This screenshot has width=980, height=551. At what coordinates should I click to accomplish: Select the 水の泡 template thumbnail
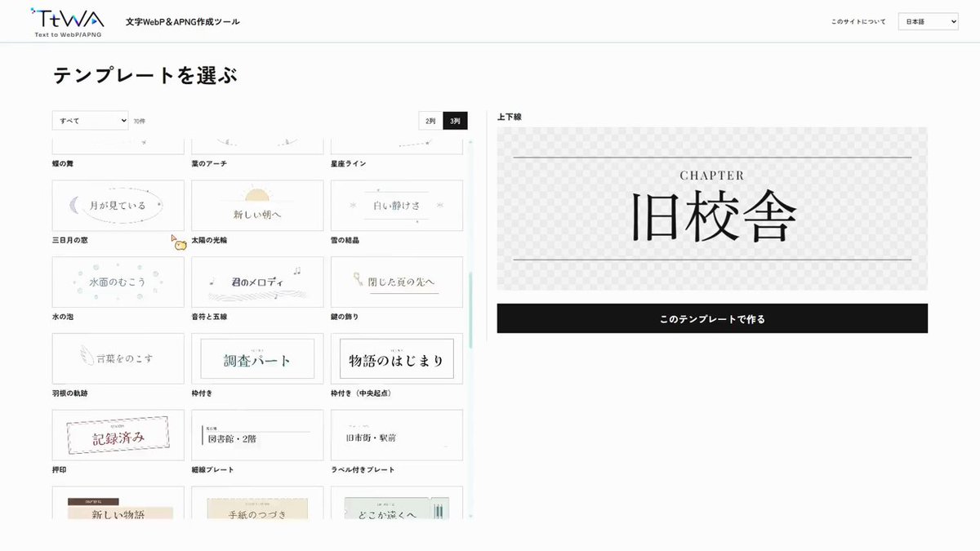(x=118, y=282)
